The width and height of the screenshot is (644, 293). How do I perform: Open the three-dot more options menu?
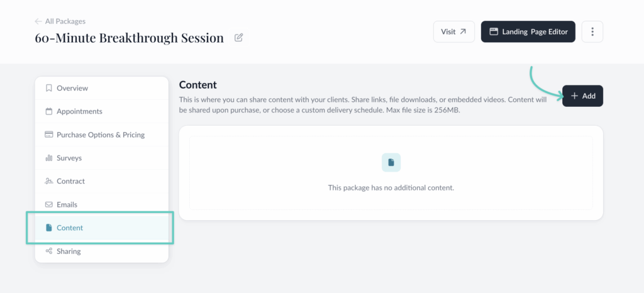coord(592,32)
